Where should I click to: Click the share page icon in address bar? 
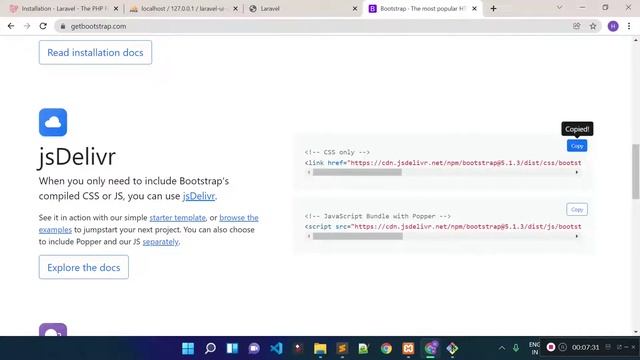tap(576, 26)
